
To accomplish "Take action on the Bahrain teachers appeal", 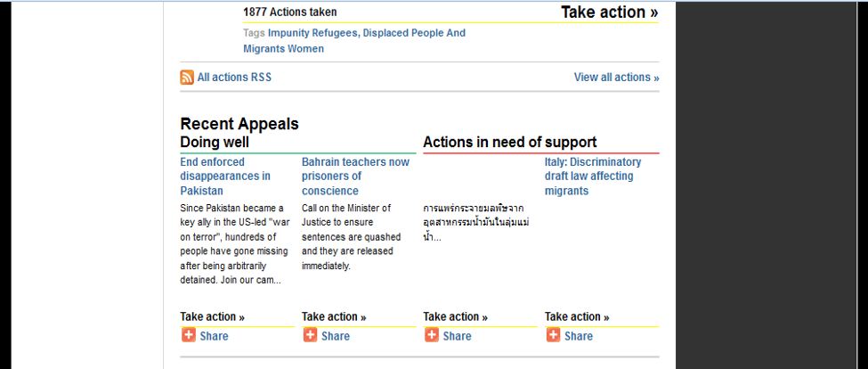I will coord(334,317).
